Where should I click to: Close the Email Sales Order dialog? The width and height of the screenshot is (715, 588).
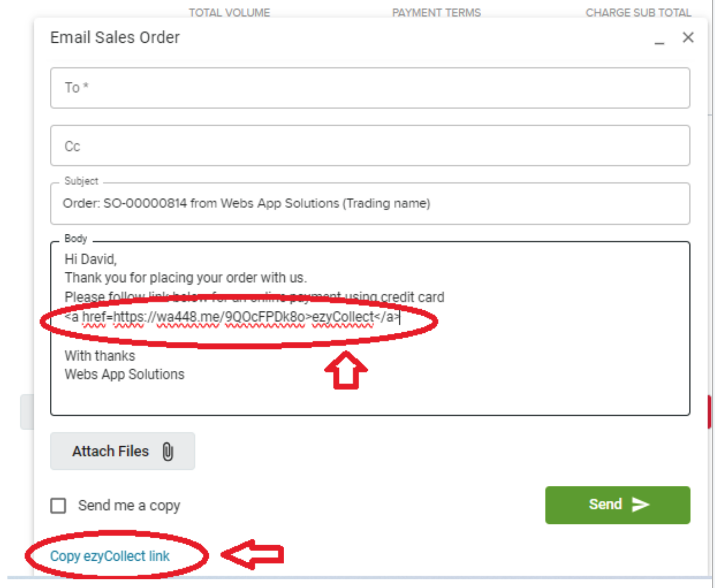pyautogui.click(x=688, y=38)
